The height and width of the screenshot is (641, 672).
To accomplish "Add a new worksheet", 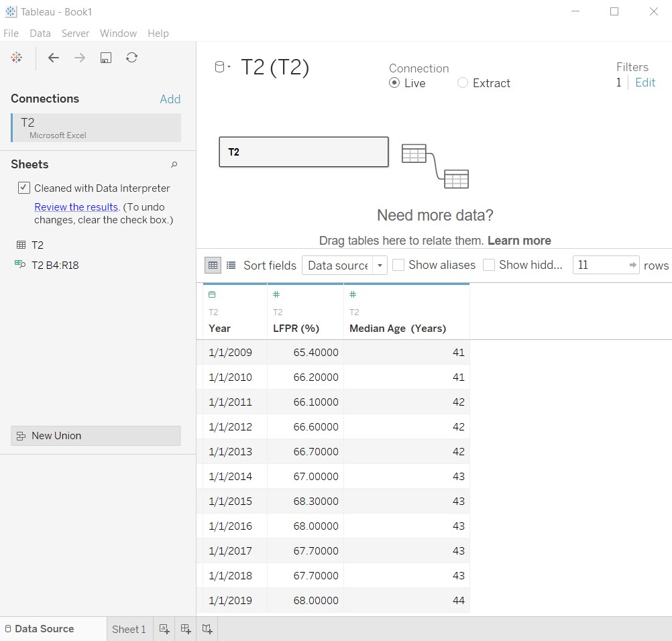I will (x=164, y=629).
